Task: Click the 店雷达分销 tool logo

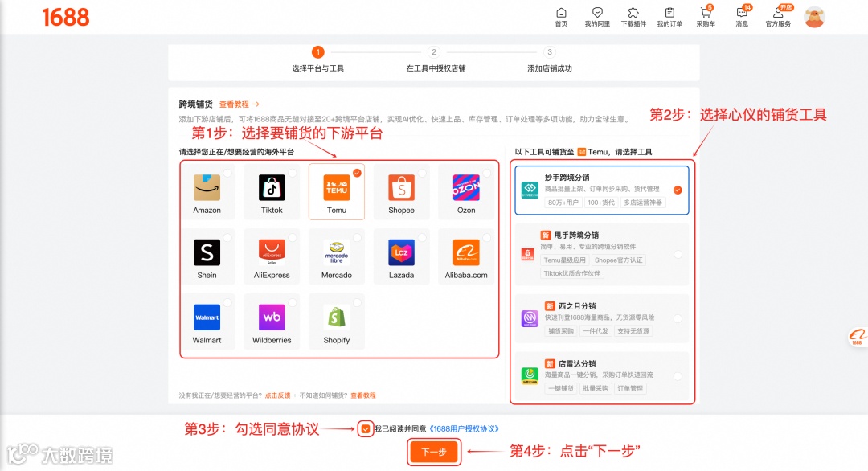Action: click(530, 376)
